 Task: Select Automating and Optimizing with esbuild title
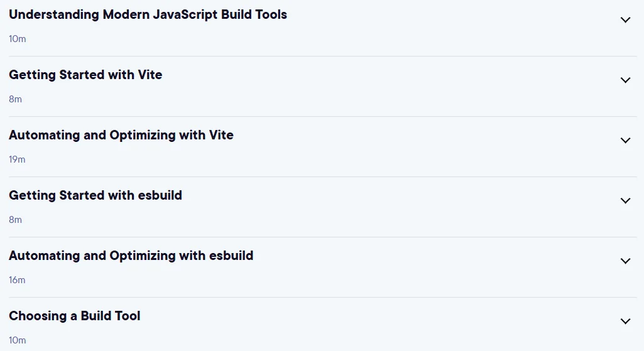click(131, 256)
